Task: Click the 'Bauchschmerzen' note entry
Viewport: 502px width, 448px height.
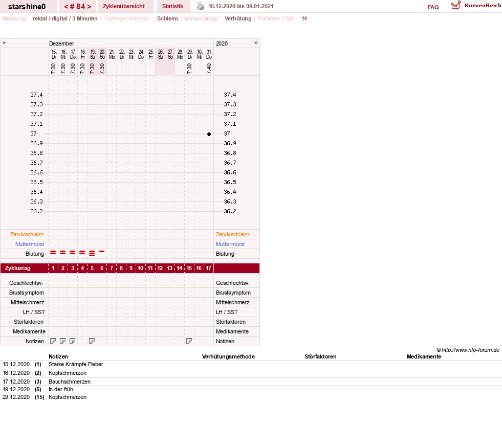Action: click(70, 382)
